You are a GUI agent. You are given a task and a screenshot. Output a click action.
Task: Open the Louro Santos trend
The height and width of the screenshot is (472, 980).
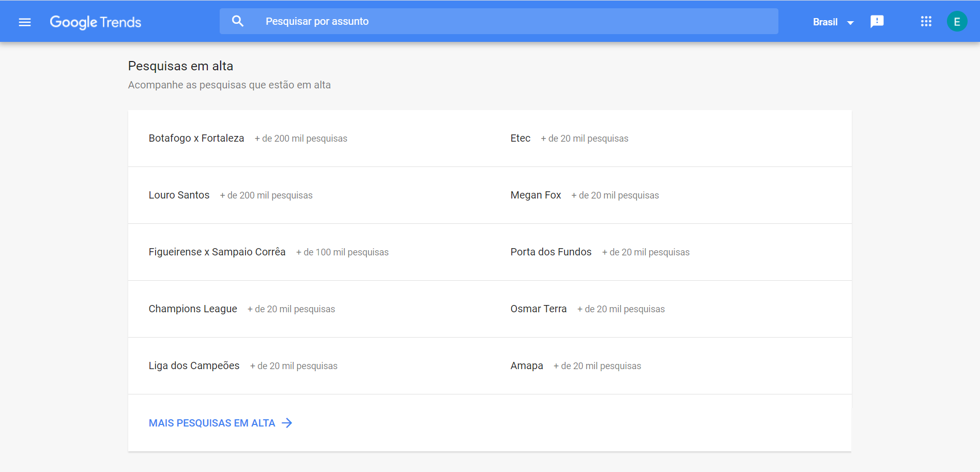pyautogui.click(x=179, y=195)
